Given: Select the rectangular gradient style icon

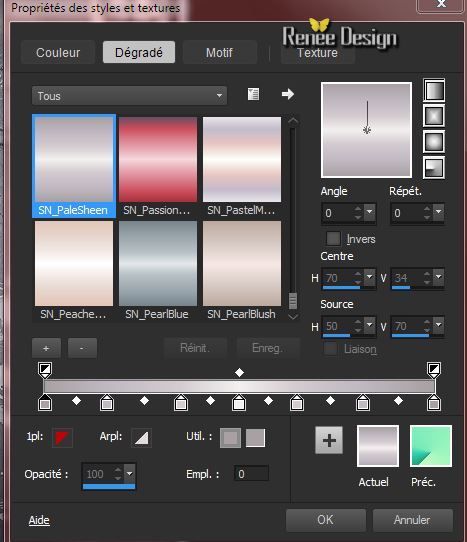Looking at the screenshot, I should [434, 116].
